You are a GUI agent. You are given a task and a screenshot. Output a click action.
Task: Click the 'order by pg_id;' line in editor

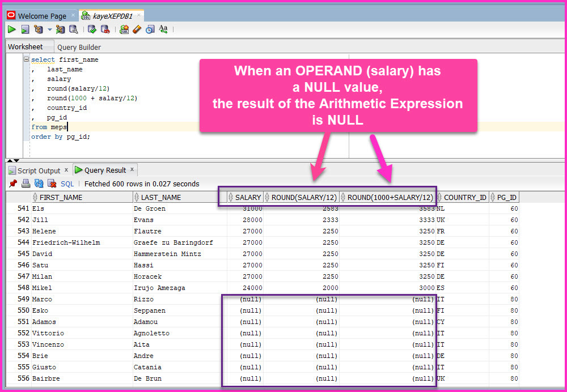(61, 137)
